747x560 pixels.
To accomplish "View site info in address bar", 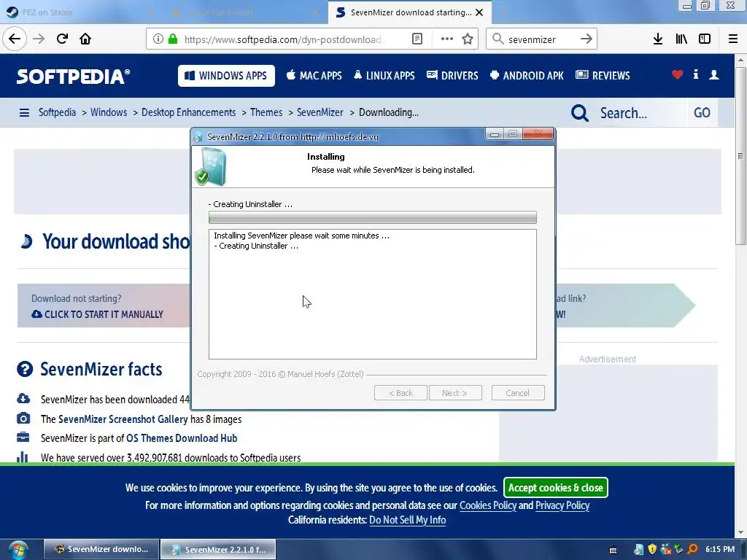I will point(158,39).
